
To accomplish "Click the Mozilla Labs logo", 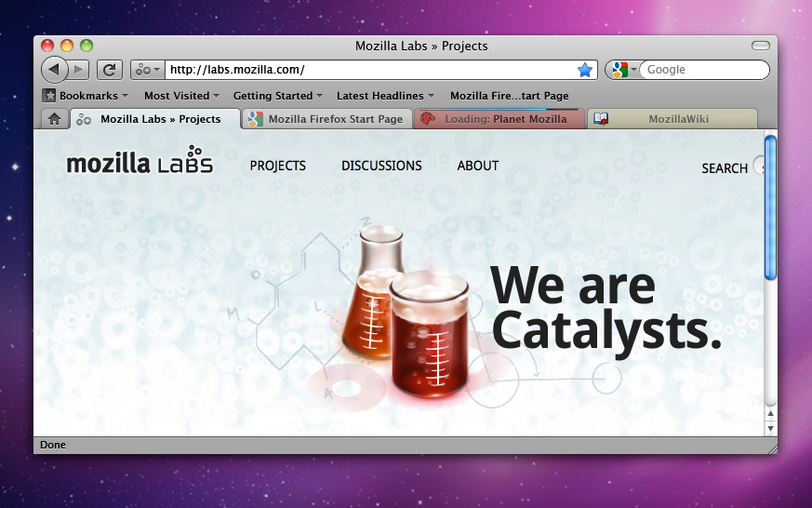I will (140, 159).
